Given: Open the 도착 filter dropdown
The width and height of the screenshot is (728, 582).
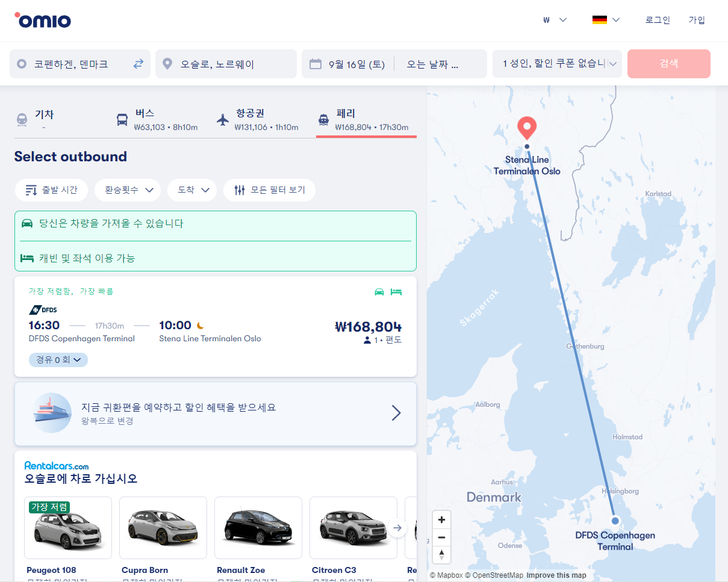Looking at the screenshot, I should click(x=192, y=190).
